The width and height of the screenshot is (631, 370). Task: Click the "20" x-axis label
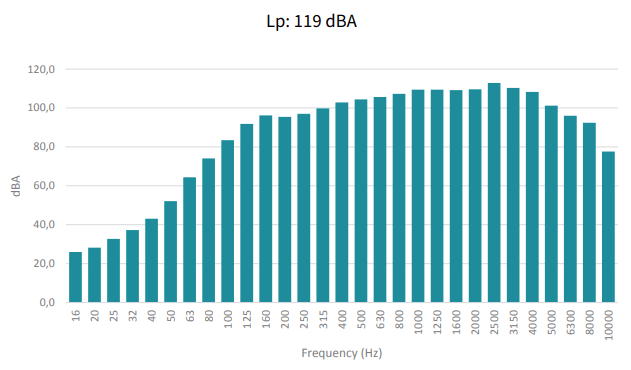pos(95,316)
